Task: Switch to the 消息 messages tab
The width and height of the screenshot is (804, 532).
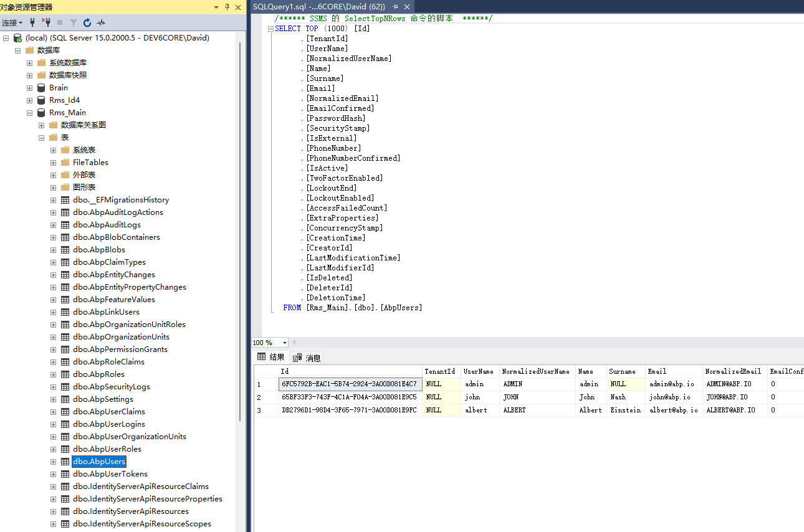Action: [x=307, y=358]
